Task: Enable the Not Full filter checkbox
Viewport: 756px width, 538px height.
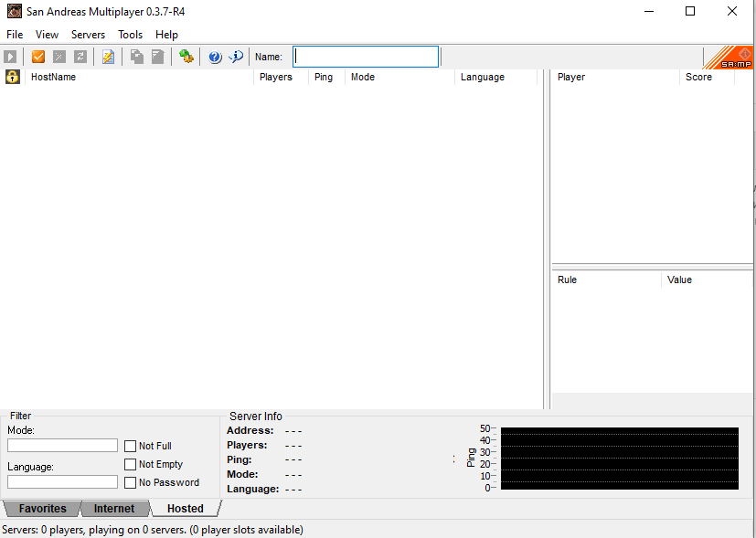Action: point(131,446)
